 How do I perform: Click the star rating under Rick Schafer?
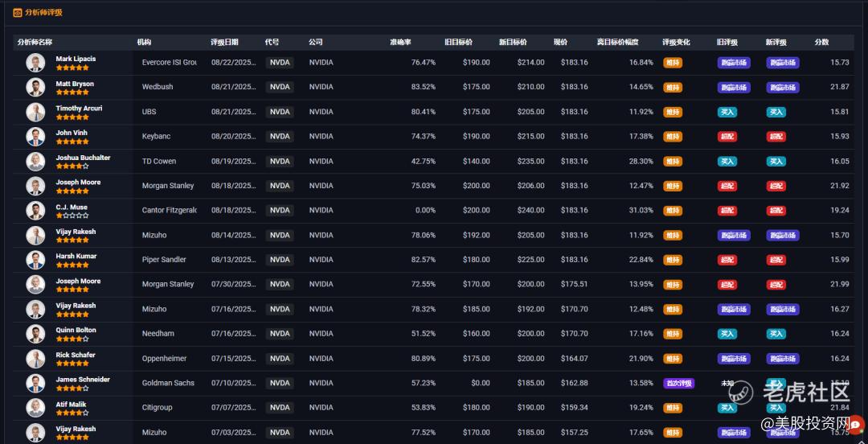click(x=72, y=364)
